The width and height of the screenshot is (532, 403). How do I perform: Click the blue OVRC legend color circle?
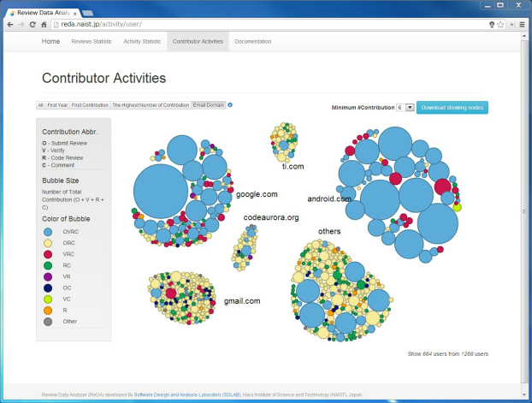click(x=48, y=231)
